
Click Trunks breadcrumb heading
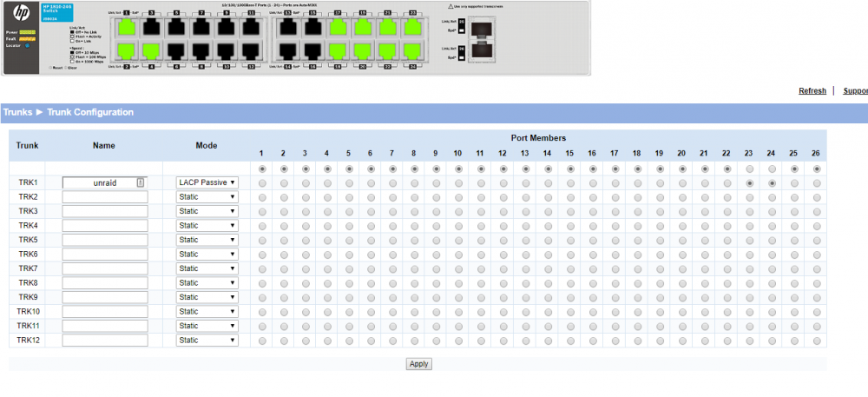click(17, 112)
